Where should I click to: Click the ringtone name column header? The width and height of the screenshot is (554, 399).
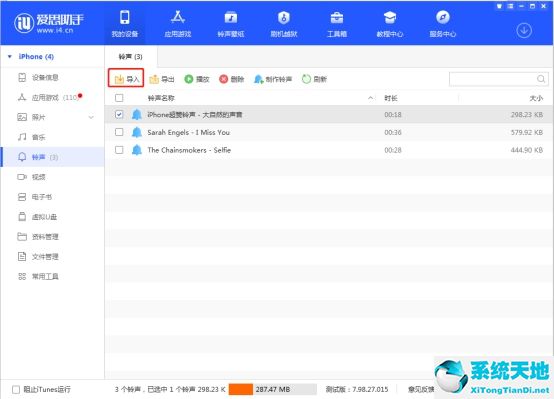coord(161,98)
